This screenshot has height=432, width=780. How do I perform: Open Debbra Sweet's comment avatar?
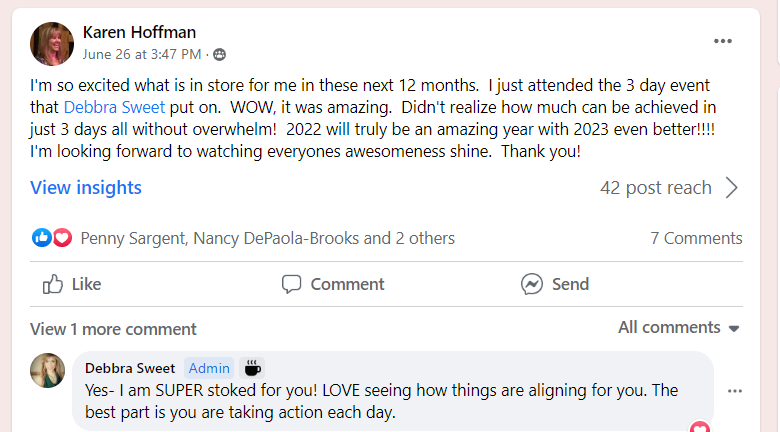[48, 370]
